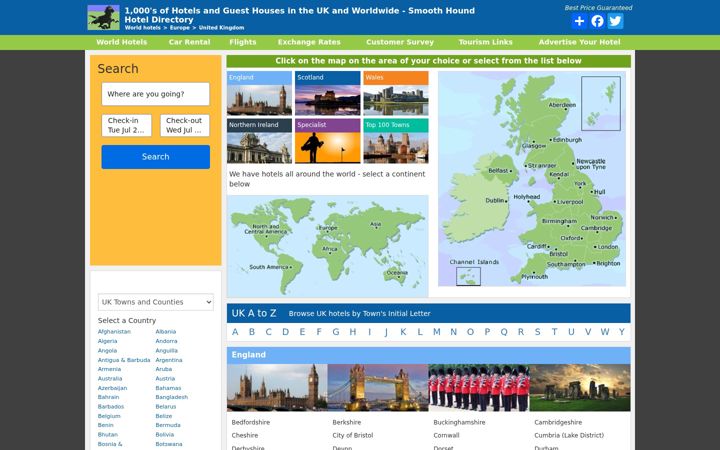The image size is (720, 450).
Task: Click the blue Search button
Action: [x=156, y=157]
